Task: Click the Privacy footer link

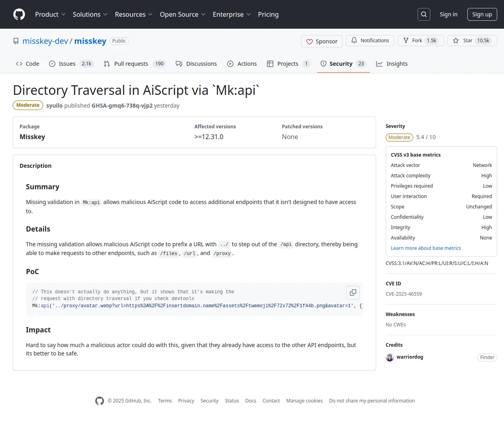Action: click(x=186, y=401)
